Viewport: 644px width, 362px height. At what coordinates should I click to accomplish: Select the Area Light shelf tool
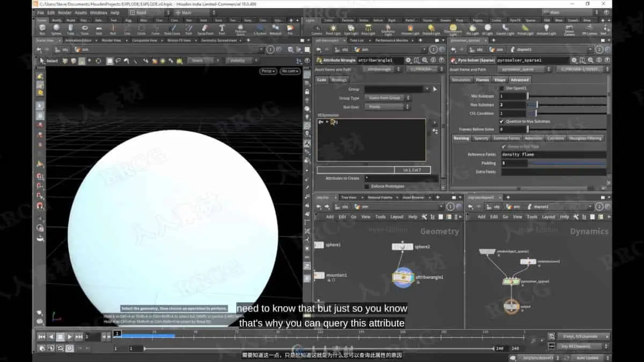coord(368,29)
